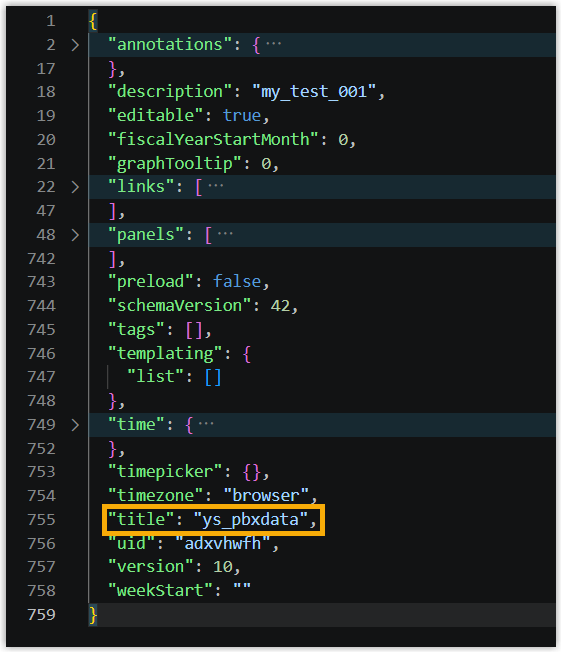
Task: Click the opening brace after "templating"
Action: [x=247, y=354]
